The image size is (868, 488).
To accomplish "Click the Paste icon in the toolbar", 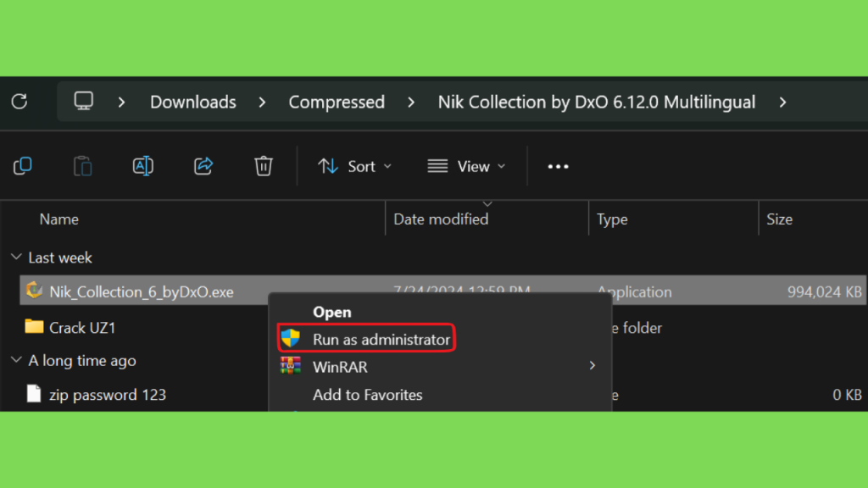I will pyautogui.click(x=82, y=166).
